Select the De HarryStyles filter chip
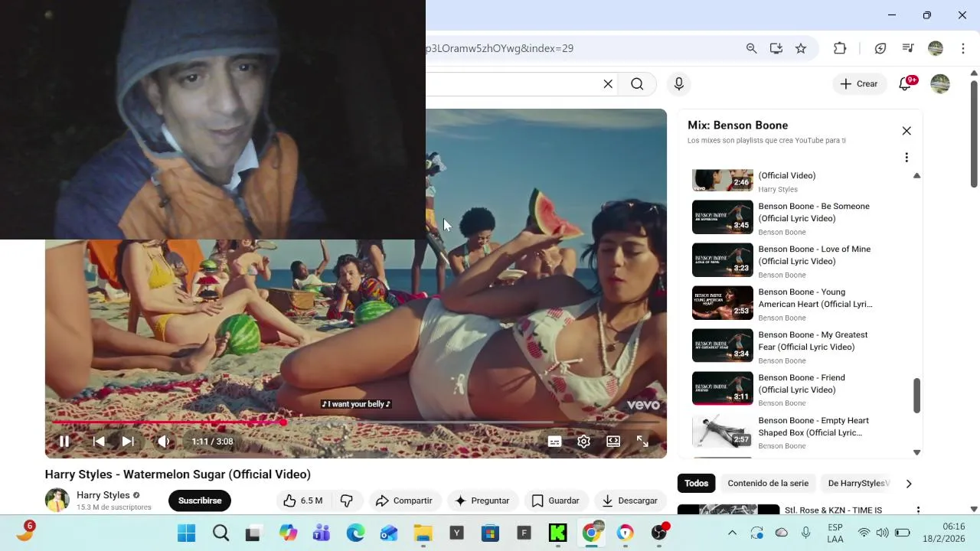 (857, 484)
